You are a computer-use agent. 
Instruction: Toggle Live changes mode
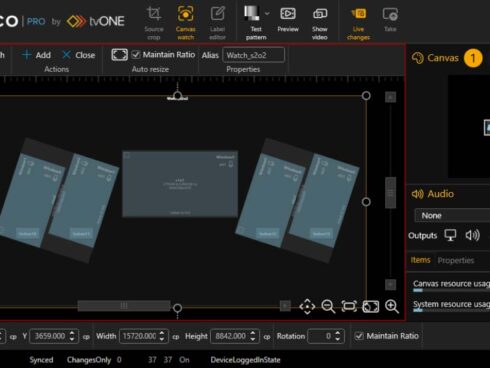pyautogui.click(x=358, y=23)
